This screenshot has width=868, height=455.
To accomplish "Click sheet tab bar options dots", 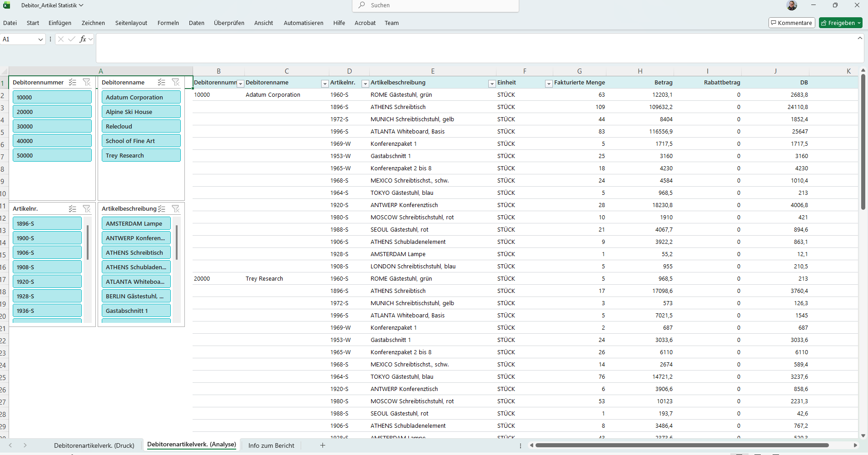I will [x=521, y=445].
